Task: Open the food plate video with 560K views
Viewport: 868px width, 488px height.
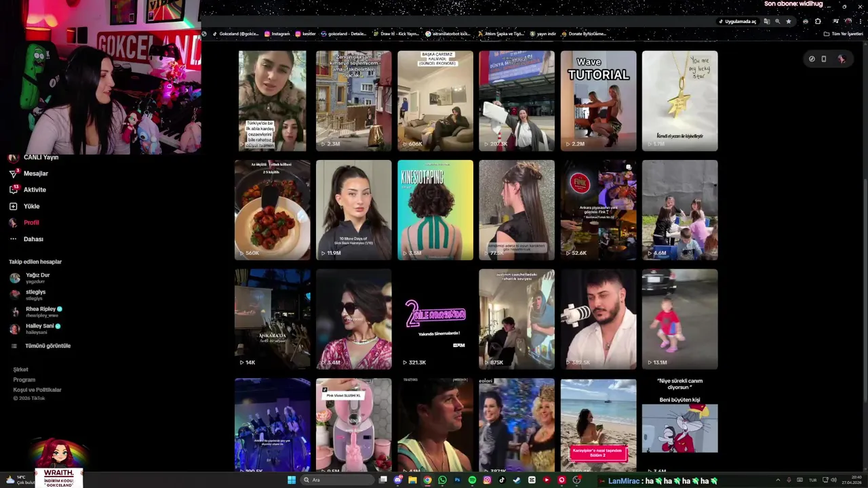Action: (x=272, y=210)
